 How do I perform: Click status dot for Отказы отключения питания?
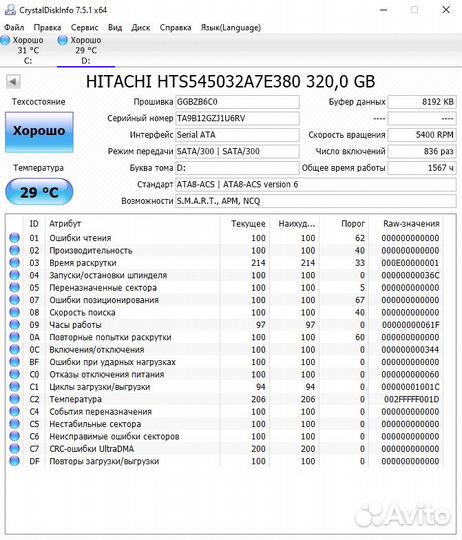click(14, 374)
